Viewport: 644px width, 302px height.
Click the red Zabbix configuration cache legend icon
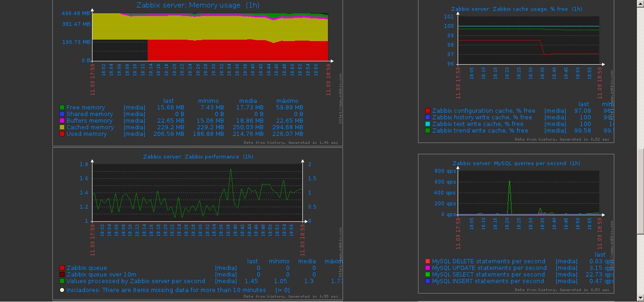427,111
